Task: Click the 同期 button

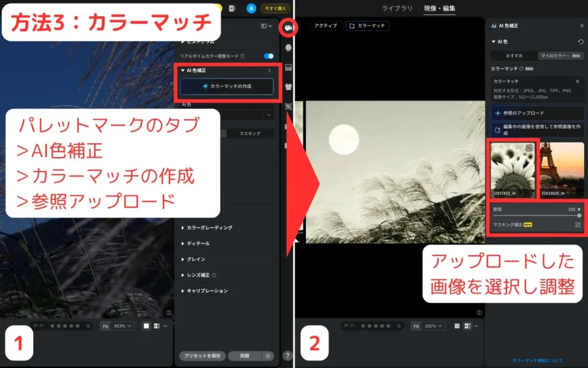Action: (245, 356)
